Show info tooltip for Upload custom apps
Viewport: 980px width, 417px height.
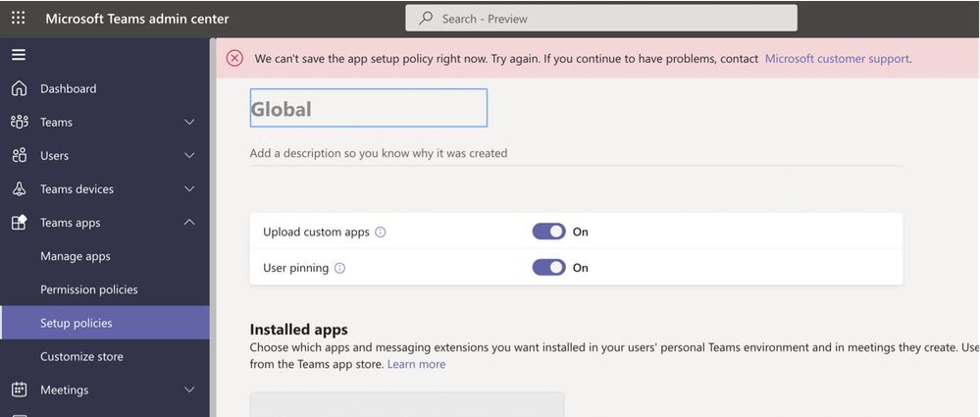381,233
